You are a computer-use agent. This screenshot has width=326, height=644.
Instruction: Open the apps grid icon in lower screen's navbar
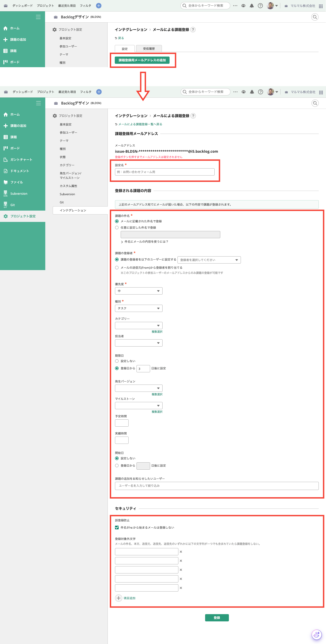coord(321,92)
